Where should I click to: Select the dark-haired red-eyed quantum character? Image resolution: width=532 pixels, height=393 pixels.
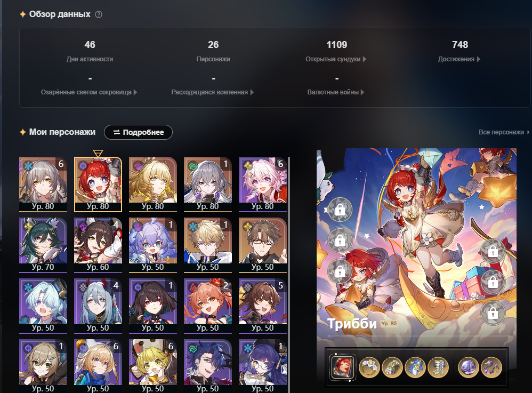point(153,306)
